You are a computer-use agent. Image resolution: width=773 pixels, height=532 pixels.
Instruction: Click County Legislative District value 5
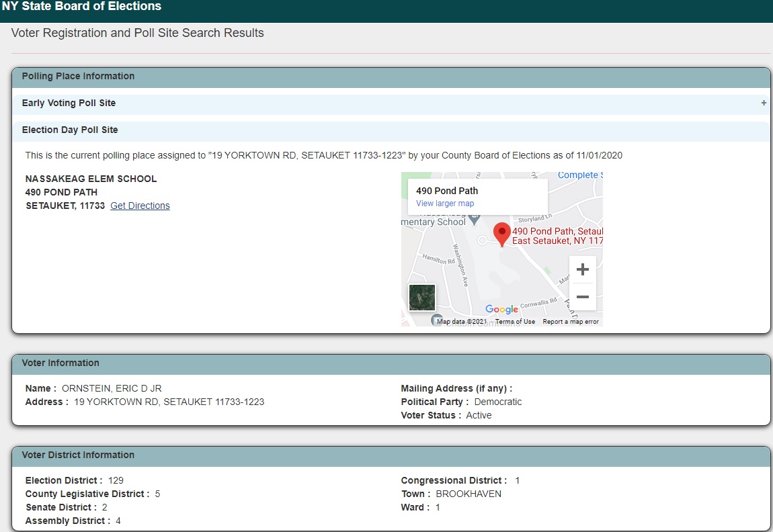[157, 494]
